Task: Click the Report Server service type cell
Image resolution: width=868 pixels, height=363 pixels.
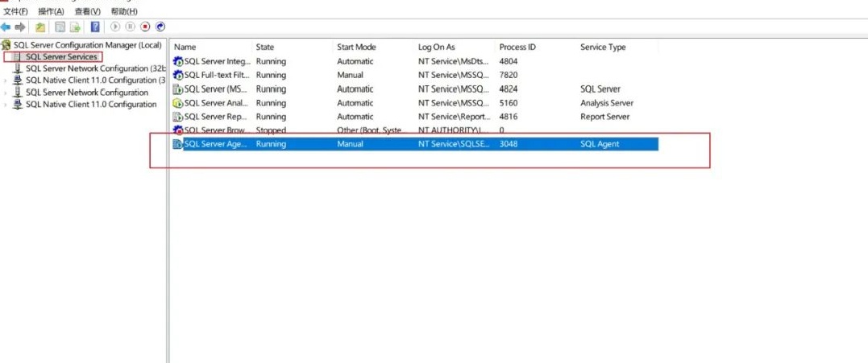Action: pyautogui.click(x=605, y=117)
